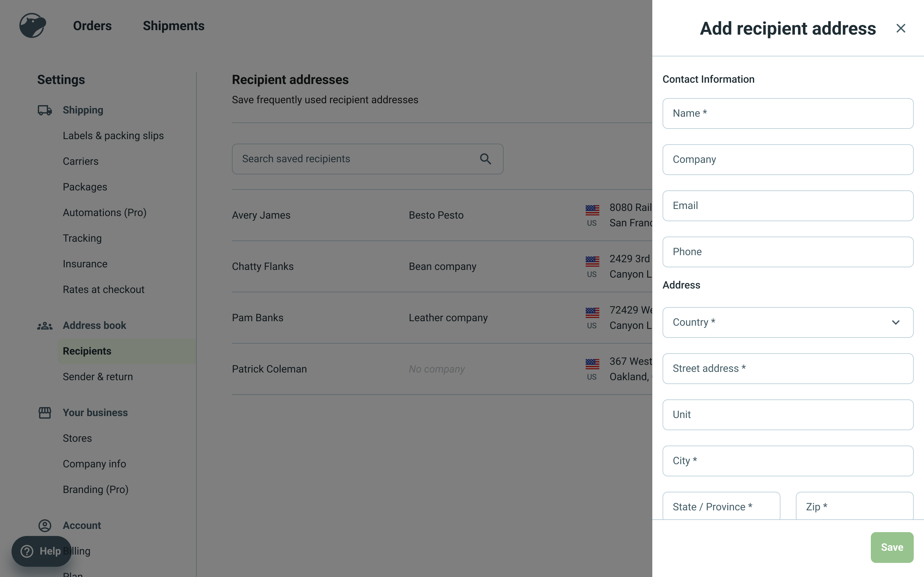Select the Chatty Flanks recipient row

[x=442, y=266]
